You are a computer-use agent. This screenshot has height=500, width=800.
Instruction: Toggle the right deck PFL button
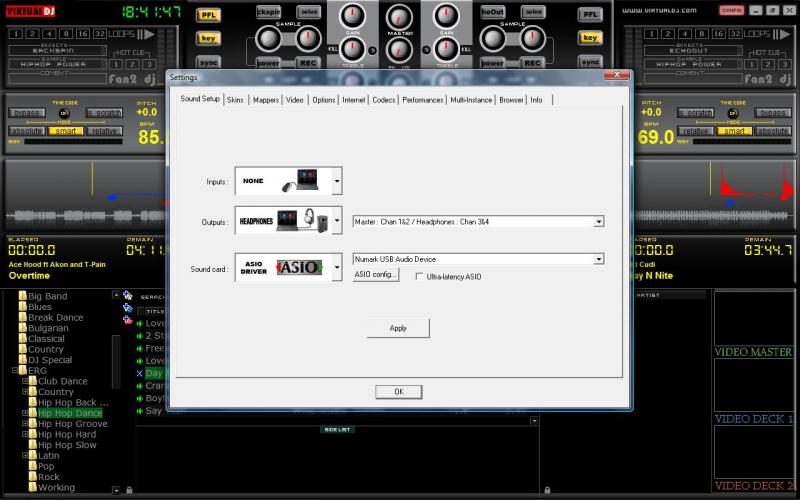pyautogui.click(x=590, y=14)
